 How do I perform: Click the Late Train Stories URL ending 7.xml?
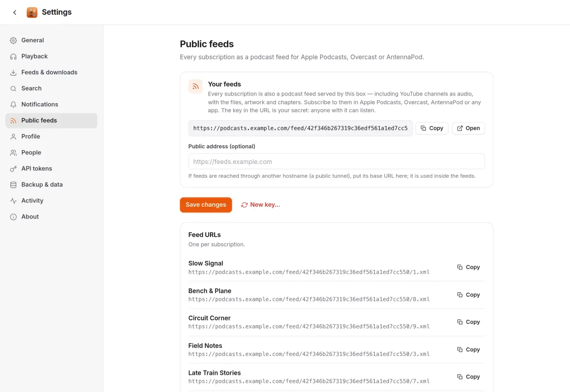coord(309,382)
